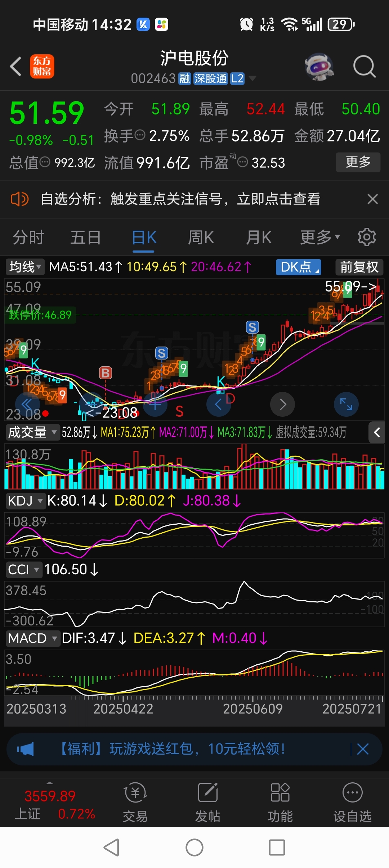Tap the red B buy signal marker
This screenshot has width=389, height=868.
(106, 373)
